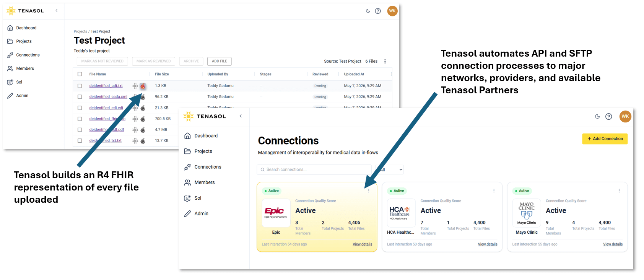The height and width of the screenshot is (280, 644).
Task: Open help icon in Test Project window
Action: click(378, 11)
